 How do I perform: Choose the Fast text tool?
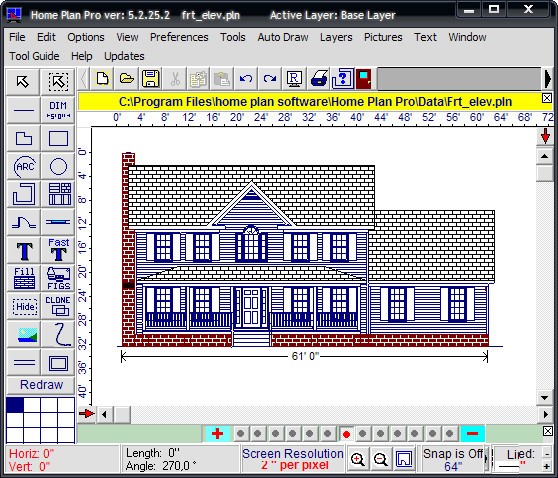58,251
